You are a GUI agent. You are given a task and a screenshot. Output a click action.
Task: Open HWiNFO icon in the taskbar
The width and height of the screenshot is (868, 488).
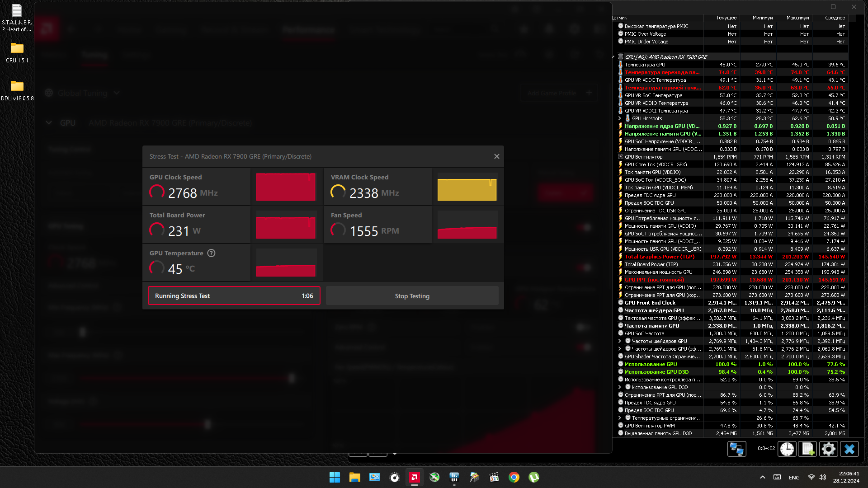[x=454, y=477]
